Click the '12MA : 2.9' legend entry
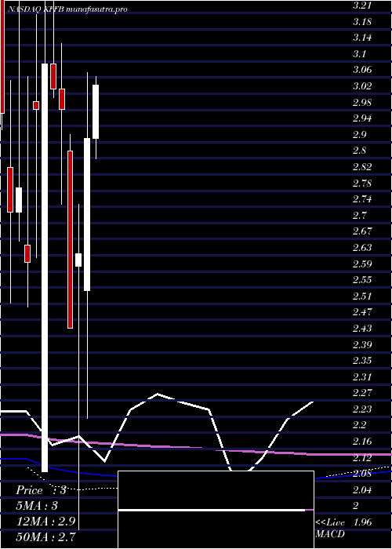Image resolution: width=392 pixels, height=549 pixels. coord(46,522)
